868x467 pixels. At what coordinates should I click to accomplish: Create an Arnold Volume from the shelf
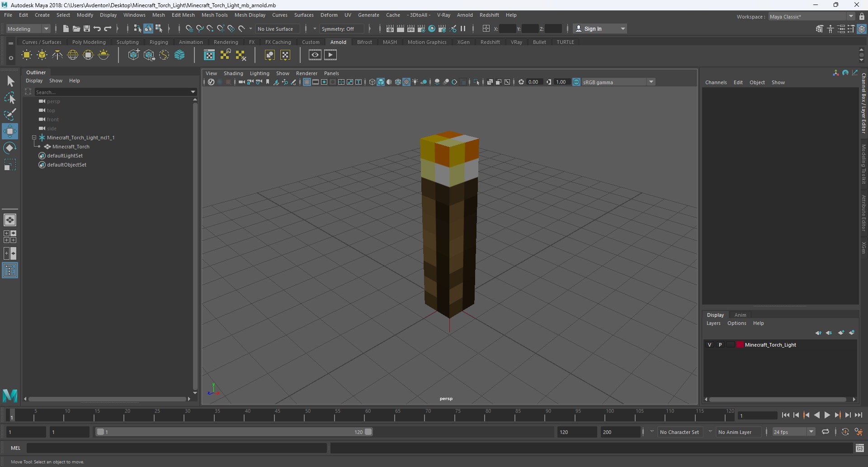pyautogui.click(x=179, y=55)
